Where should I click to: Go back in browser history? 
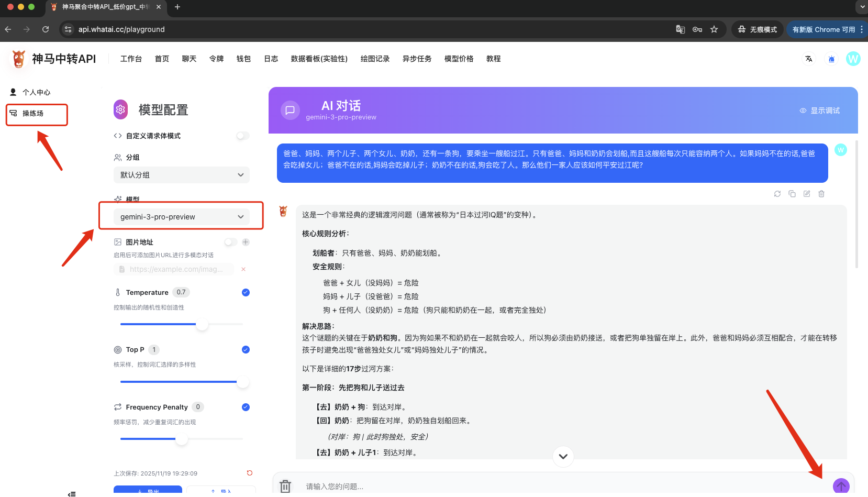coord(8,29)
